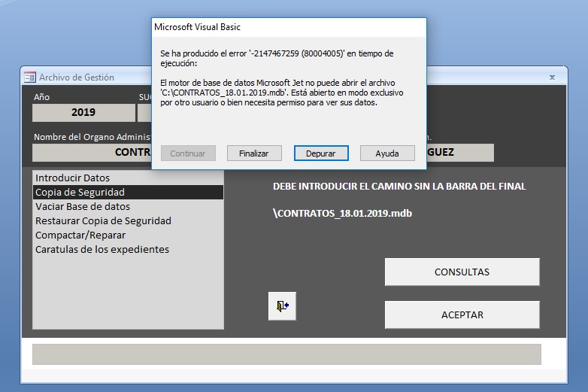Select Introducir Datos in the list

coord(128,178)
